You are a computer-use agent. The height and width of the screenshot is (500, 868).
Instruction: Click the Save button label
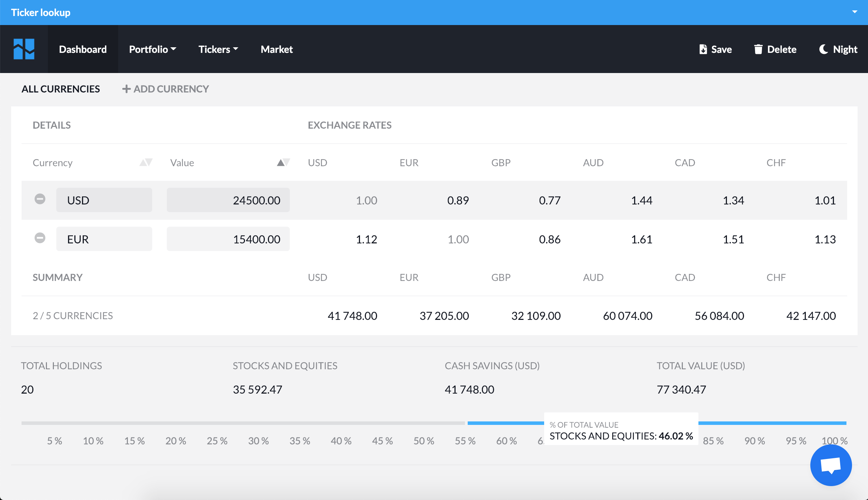721,49
